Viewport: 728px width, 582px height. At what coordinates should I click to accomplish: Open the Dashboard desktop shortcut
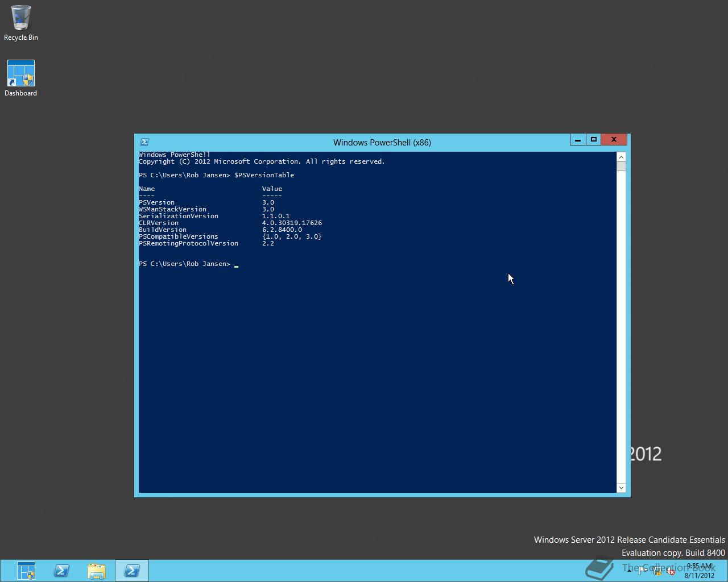click(21, 78)
